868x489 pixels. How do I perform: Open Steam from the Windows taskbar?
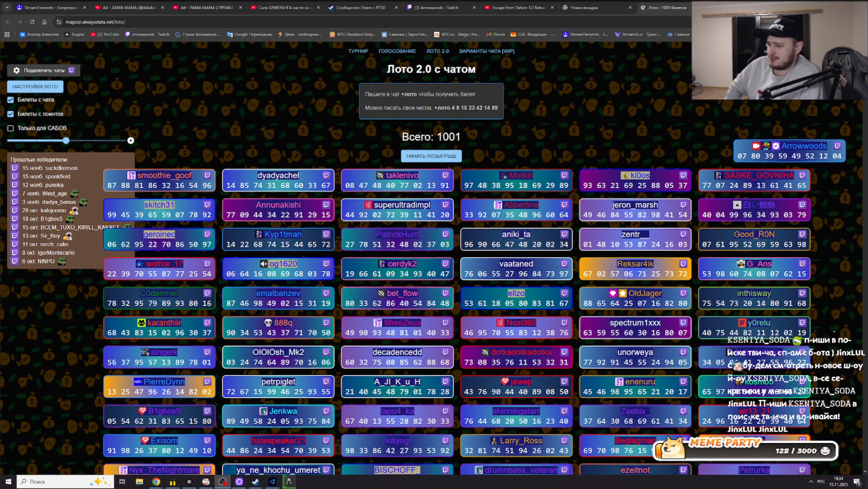click(x=255, y=482)
